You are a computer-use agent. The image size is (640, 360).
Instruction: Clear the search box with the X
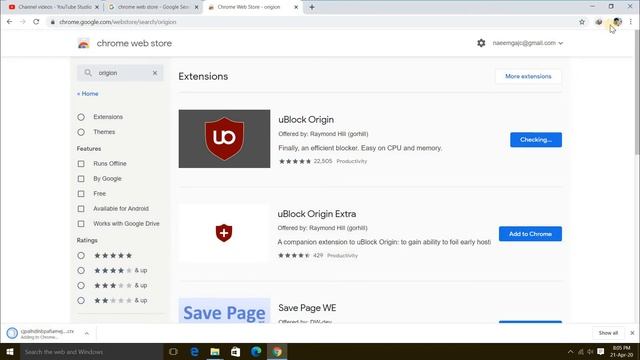click(x=155, y=73)
